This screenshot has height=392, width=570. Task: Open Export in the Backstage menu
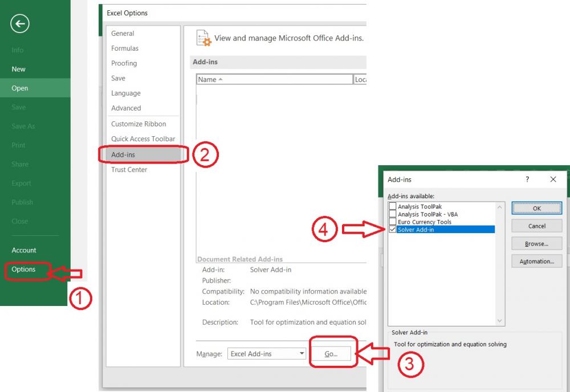[x=21, y=183]
